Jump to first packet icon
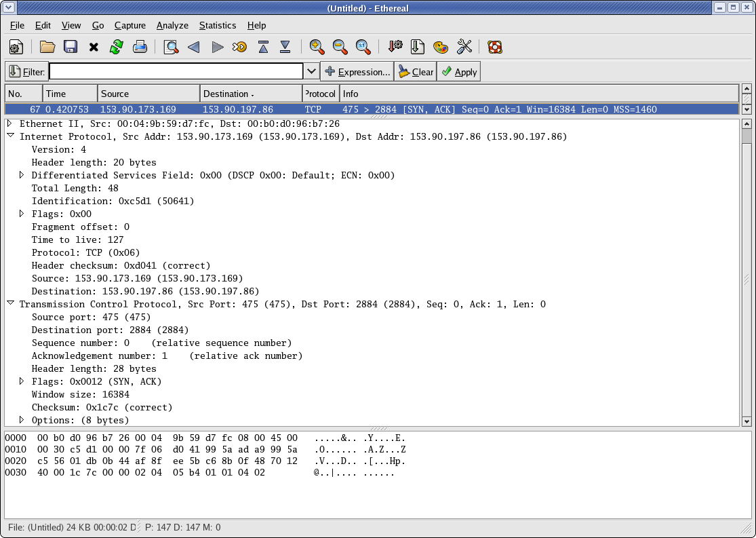Image resolution: width=756 pixels, height=538 pixels. coord(263,47)
